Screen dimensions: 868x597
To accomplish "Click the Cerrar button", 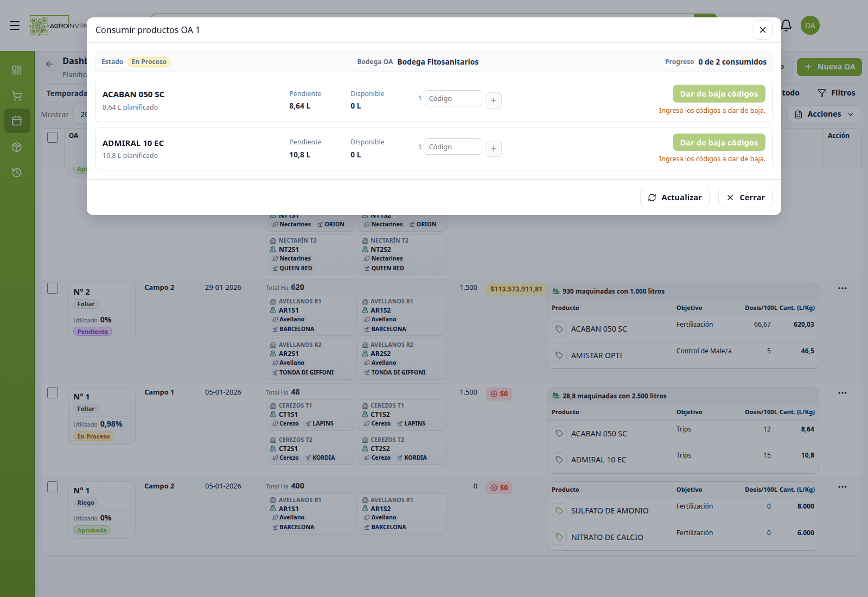I will coord(745,198).
